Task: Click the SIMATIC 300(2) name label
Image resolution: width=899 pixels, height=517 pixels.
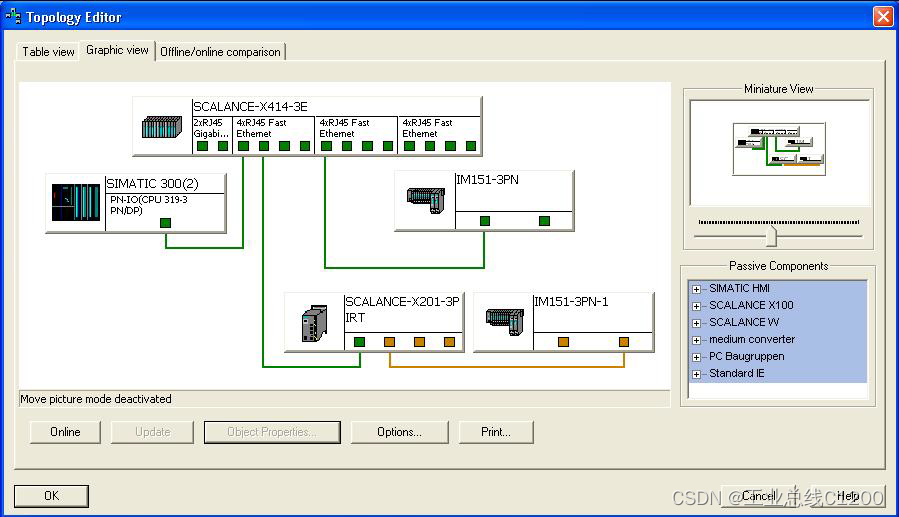Action: (x=153, y=184)
